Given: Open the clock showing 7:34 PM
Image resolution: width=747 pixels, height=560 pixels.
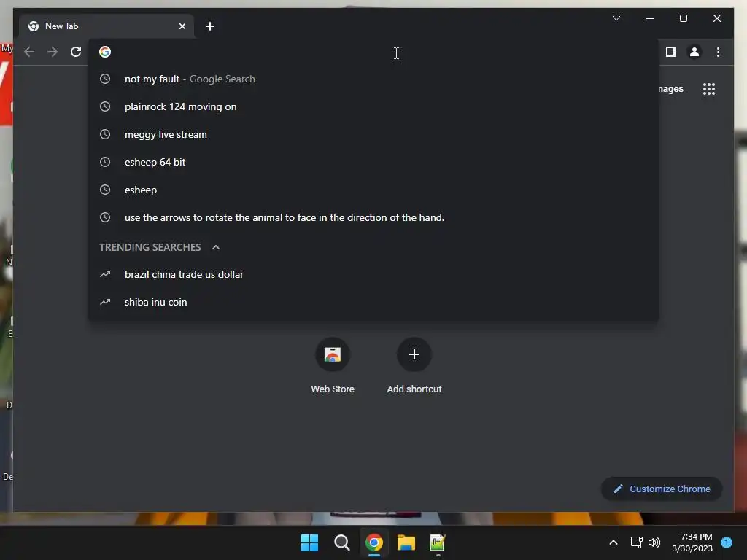Looking at the screenshot, I should pos(692,542).
